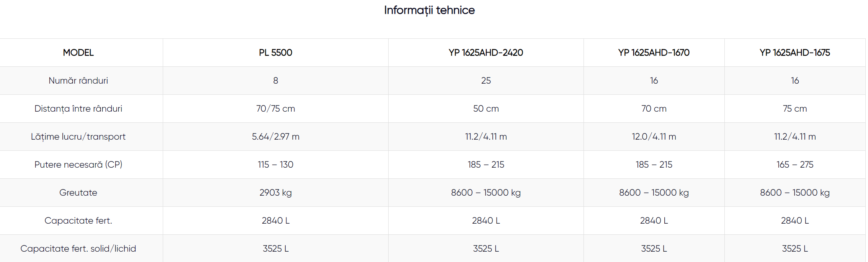Click the YP 1625AHD-1670 column header
This screenshot has height=262, width=868.
tap(654, 53)
